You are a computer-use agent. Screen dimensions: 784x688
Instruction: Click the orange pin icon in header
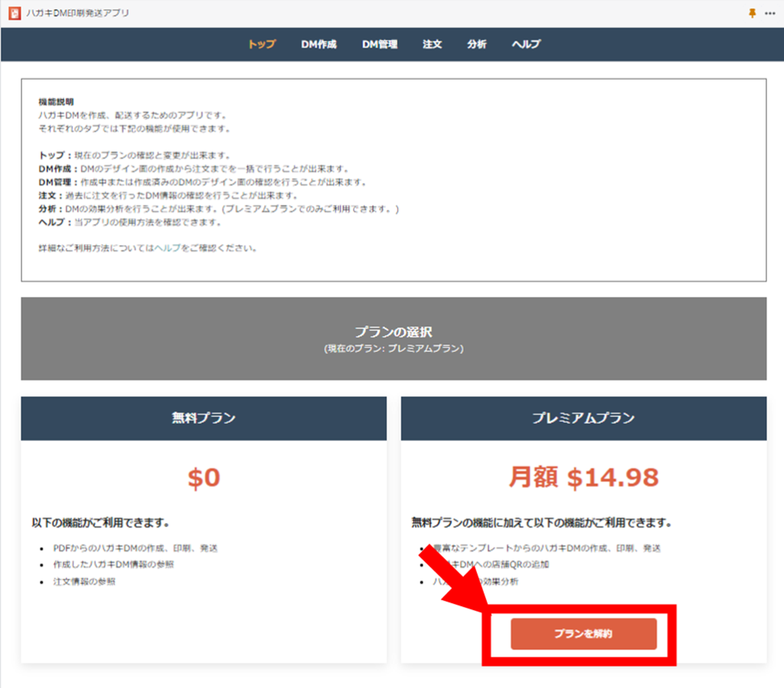pyautogui.click(x=751, y=14)
